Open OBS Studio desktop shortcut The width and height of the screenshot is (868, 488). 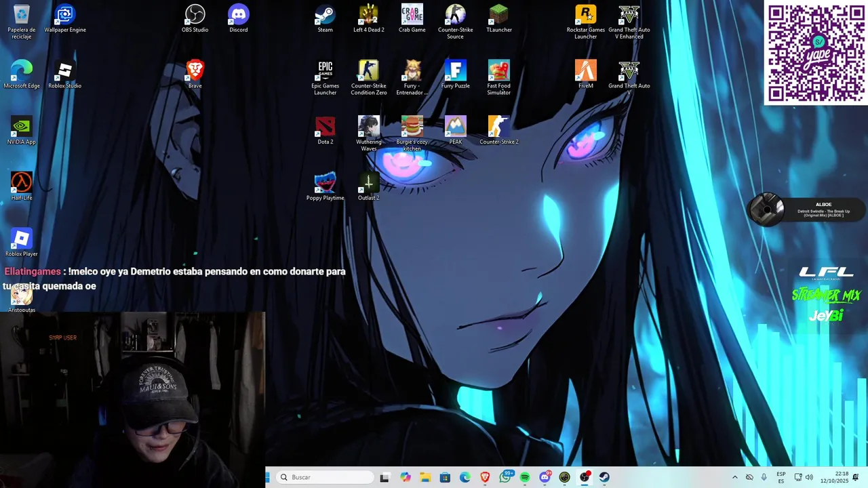point(195,19)
